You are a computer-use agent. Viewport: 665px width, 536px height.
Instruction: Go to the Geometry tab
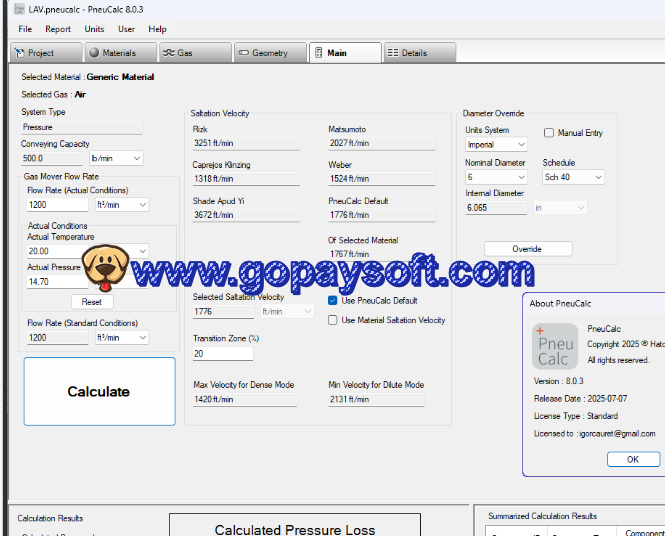pyautogui.click(x=262, y=53)
